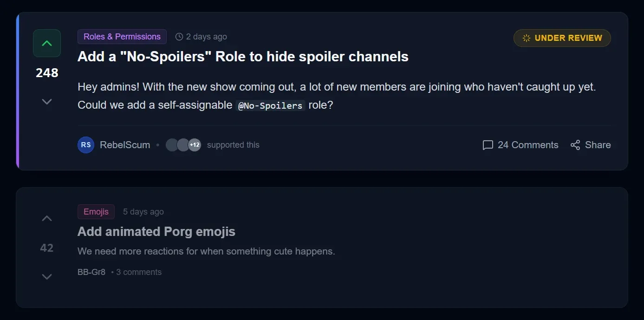644x320 pixels.
Task: Downvote the No-Spoilers Role suggestion
Action: [47, 101]
